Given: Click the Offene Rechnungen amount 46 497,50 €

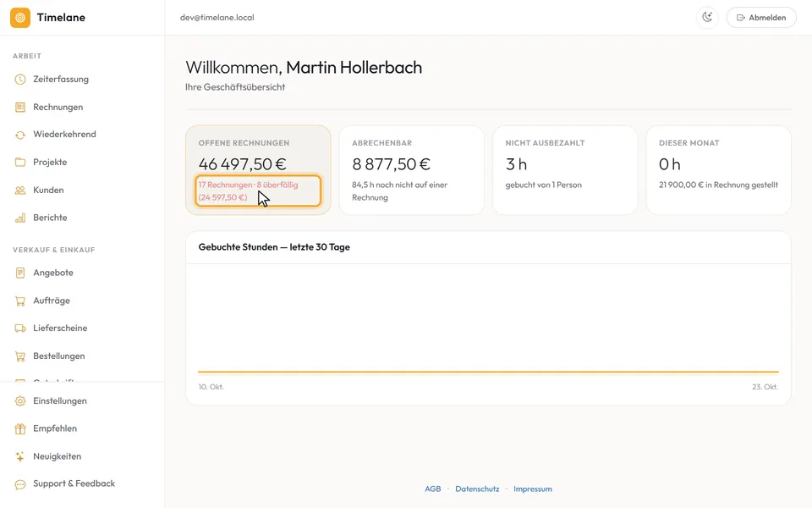Looking at the screenshot, I should 243,164.
